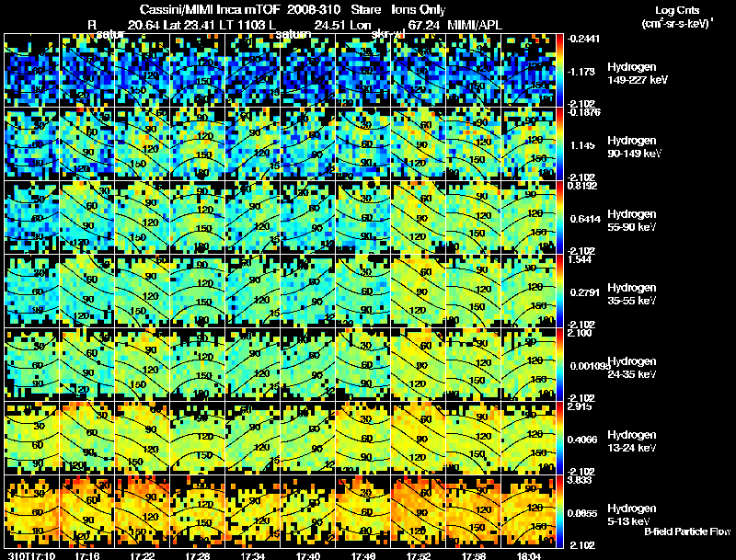736x560 pixels.
Task: Click the '310T17:10' time label
Action: click(x=31, y=556)
